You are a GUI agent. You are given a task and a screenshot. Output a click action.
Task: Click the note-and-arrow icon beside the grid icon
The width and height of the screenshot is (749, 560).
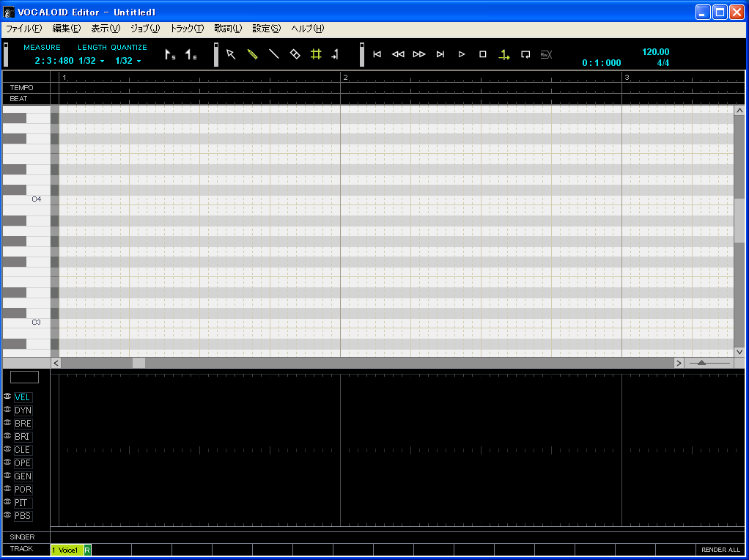[x=335, y=54]
